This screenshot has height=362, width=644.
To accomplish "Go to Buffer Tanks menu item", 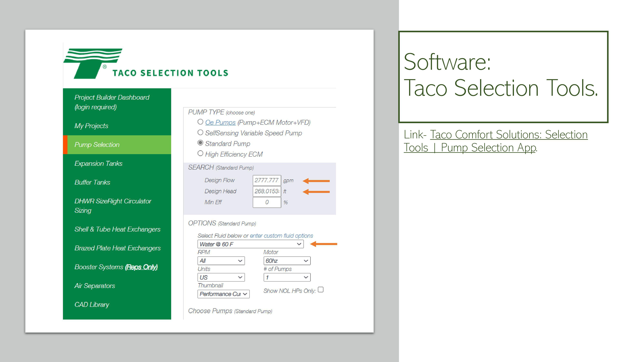I will (x=92, y=182).
